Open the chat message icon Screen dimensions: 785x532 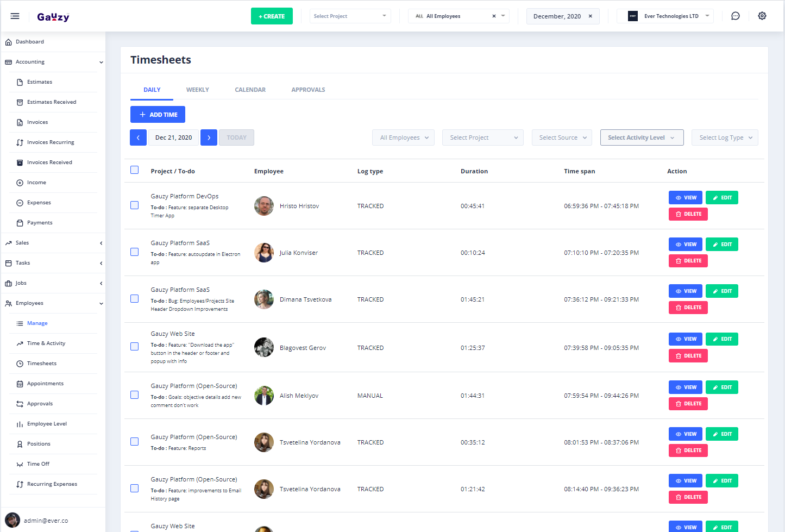735,16
